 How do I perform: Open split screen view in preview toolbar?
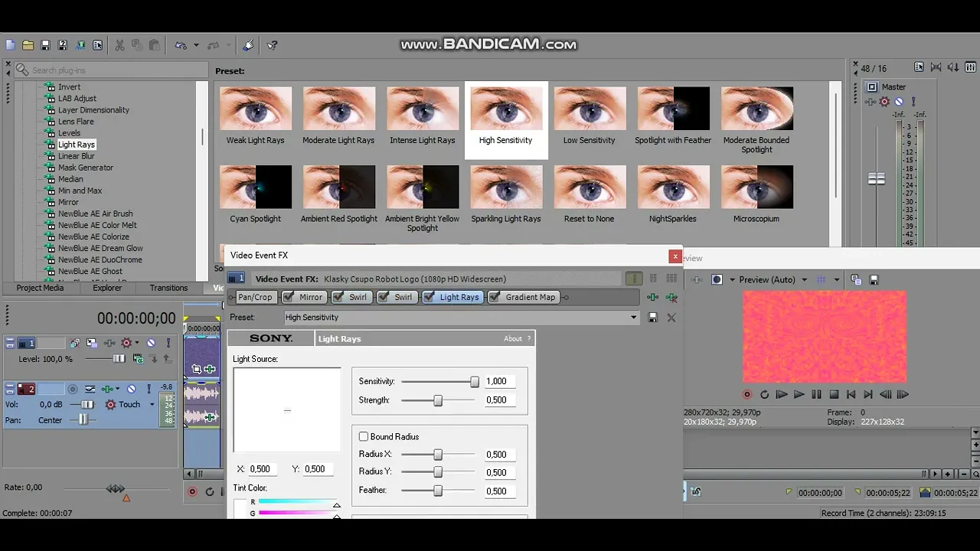coord(717,279)
